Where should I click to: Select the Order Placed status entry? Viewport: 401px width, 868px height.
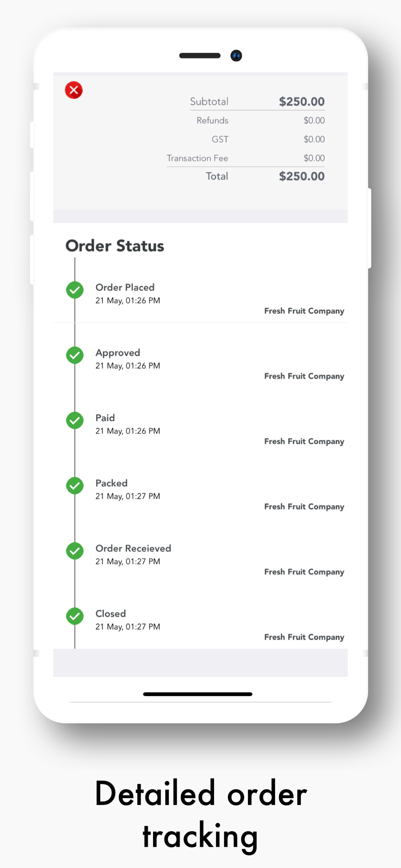(x=125, y=288)
